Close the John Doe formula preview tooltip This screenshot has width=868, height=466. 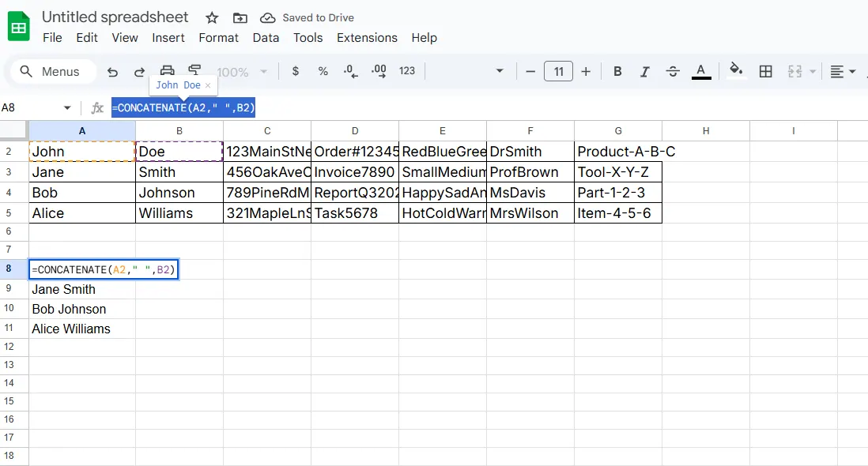pyautogui.click(x=208, y=85)
